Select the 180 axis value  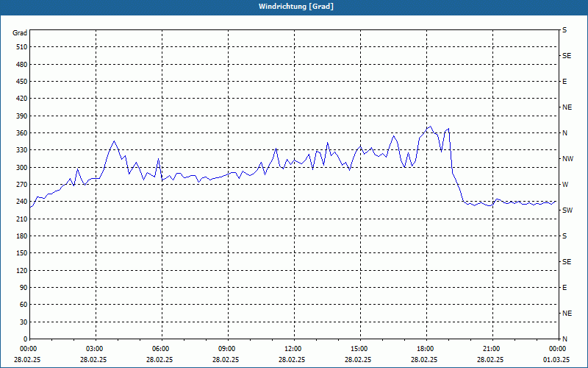click(x=21, y=236)
